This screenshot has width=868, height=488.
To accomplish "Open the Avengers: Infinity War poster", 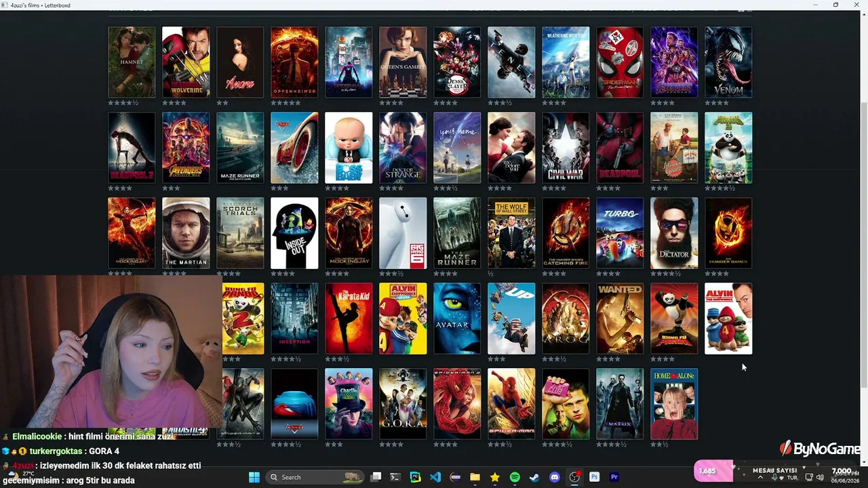I will click(186, 148).
